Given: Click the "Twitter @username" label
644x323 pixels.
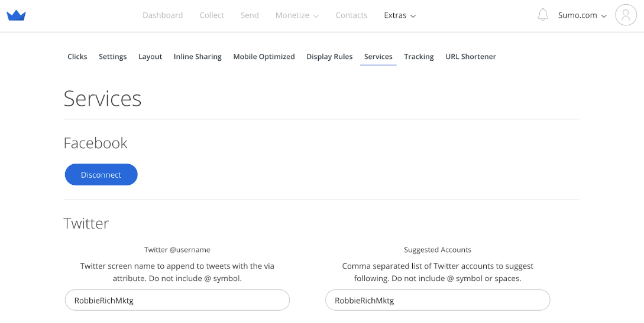Looking at the screenshot, I should pos(177,250).
